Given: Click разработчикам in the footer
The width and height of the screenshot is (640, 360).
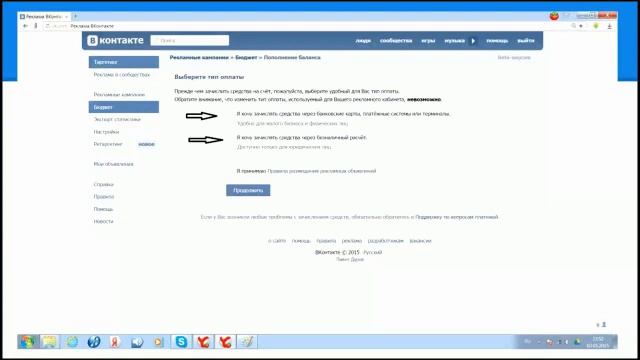Looking at the screenshot, I should pyautogui.click(x=386, y=241).
